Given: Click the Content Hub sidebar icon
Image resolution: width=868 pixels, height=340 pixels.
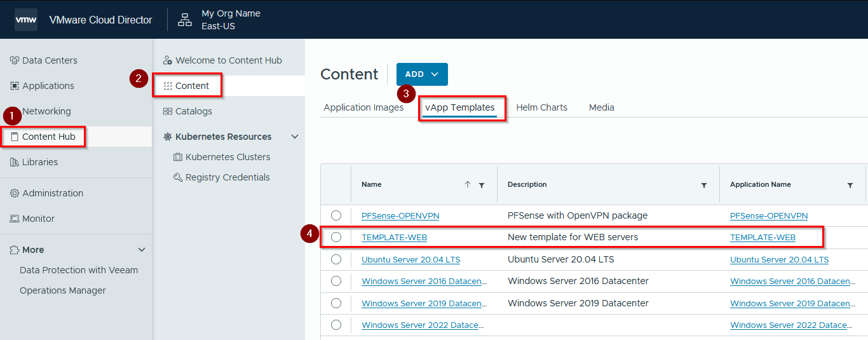Looking at the screenshot, I should [14, 137].
